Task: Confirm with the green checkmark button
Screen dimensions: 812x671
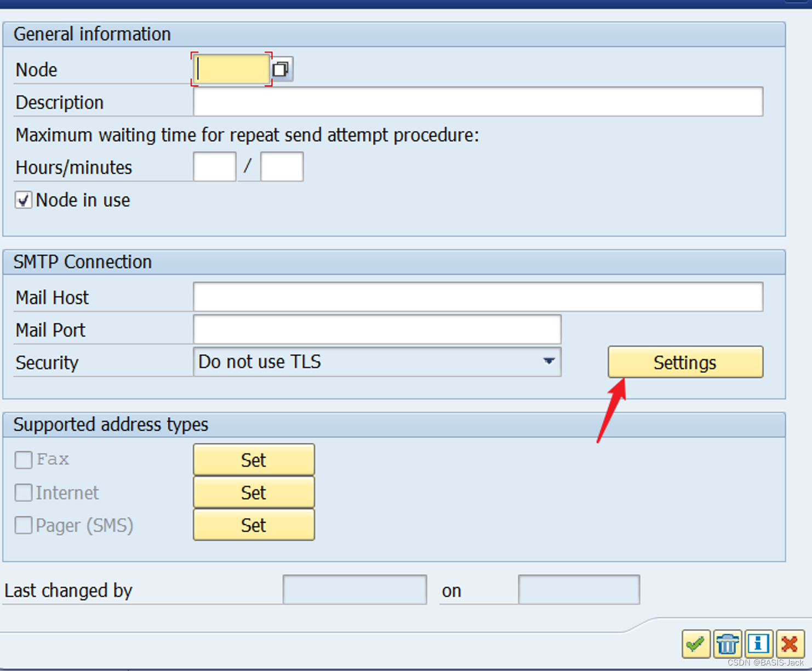Action: coord(696,644)
